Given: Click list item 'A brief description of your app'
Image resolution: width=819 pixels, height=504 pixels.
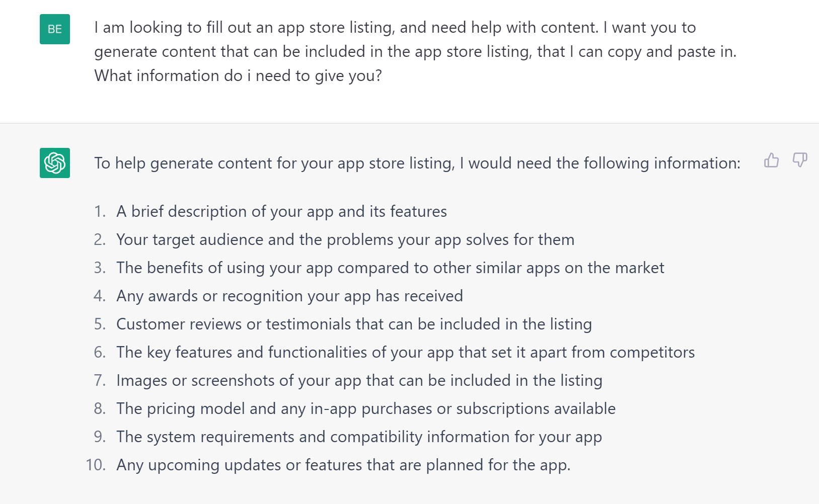Looking at the screenshot, I should click(x=281, y=211).
